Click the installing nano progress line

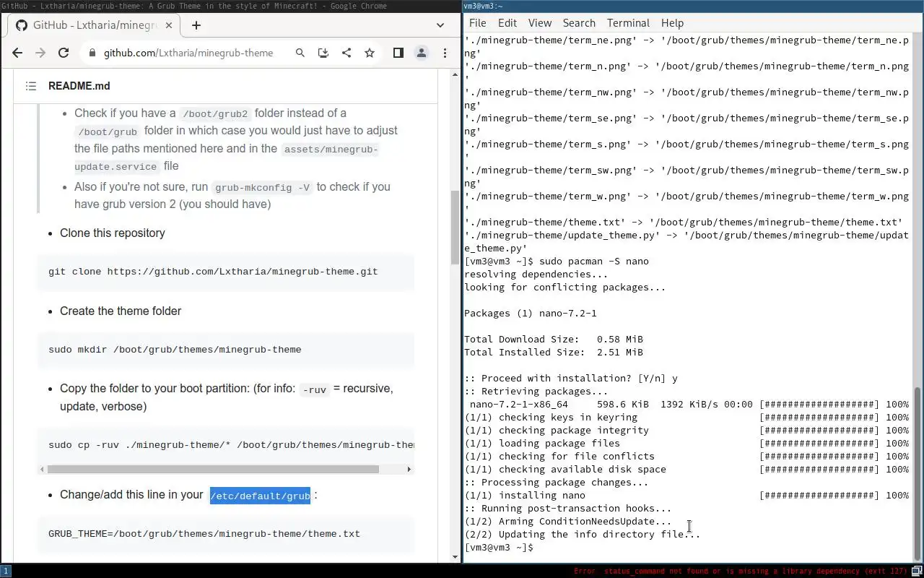(687, 496)
